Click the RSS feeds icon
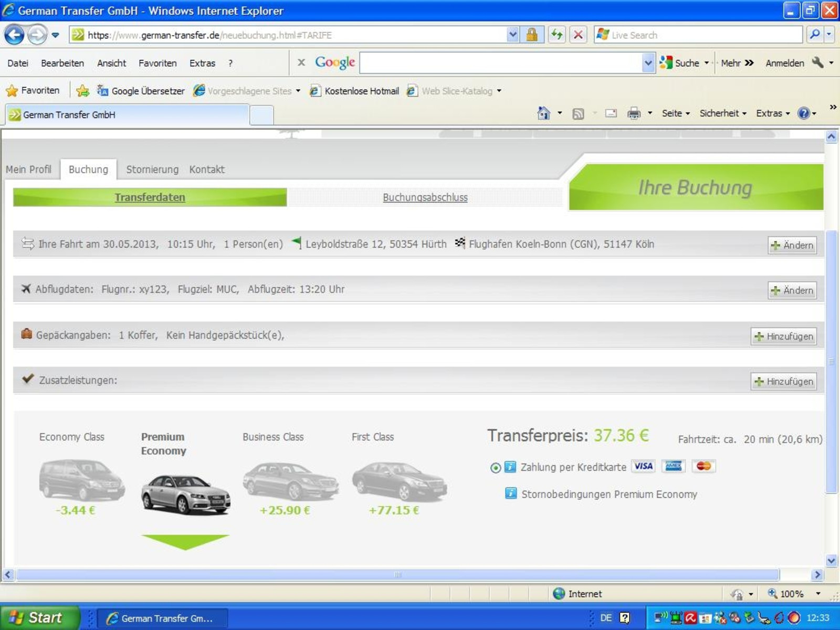The height and width of the screenshot is (630, 840). coord(578,113)
